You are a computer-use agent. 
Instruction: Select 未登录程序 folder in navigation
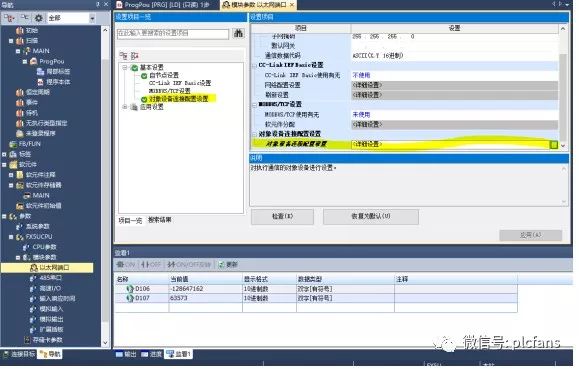tap(41, 133)
